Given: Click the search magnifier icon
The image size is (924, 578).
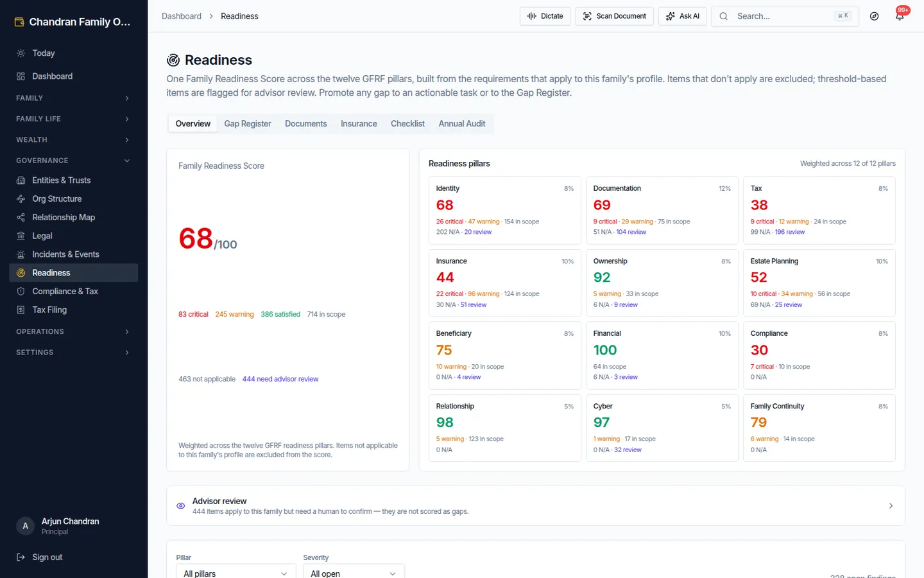Looking at the screenshot, I should click(724, 16).
